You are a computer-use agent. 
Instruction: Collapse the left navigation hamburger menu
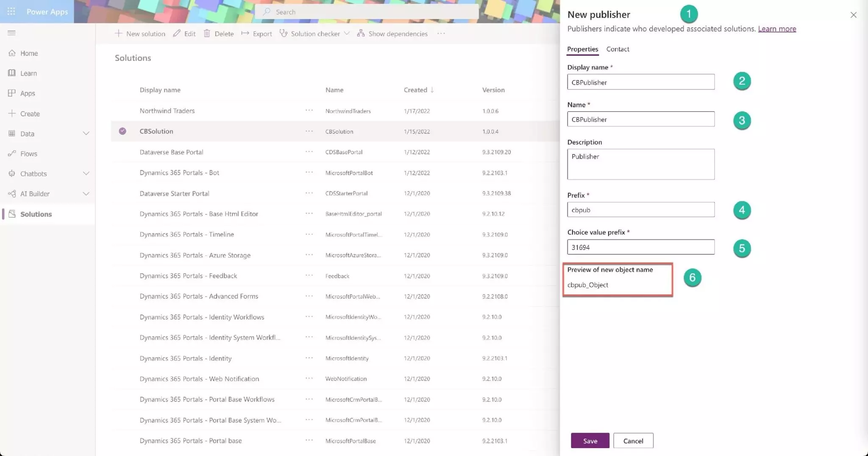point(11,33)
